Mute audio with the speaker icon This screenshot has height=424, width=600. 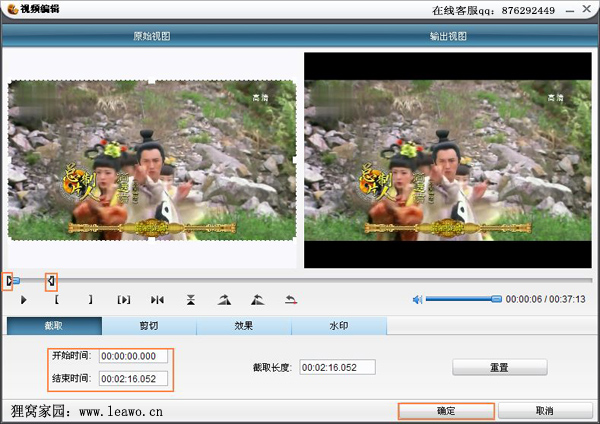click(417, 299)
